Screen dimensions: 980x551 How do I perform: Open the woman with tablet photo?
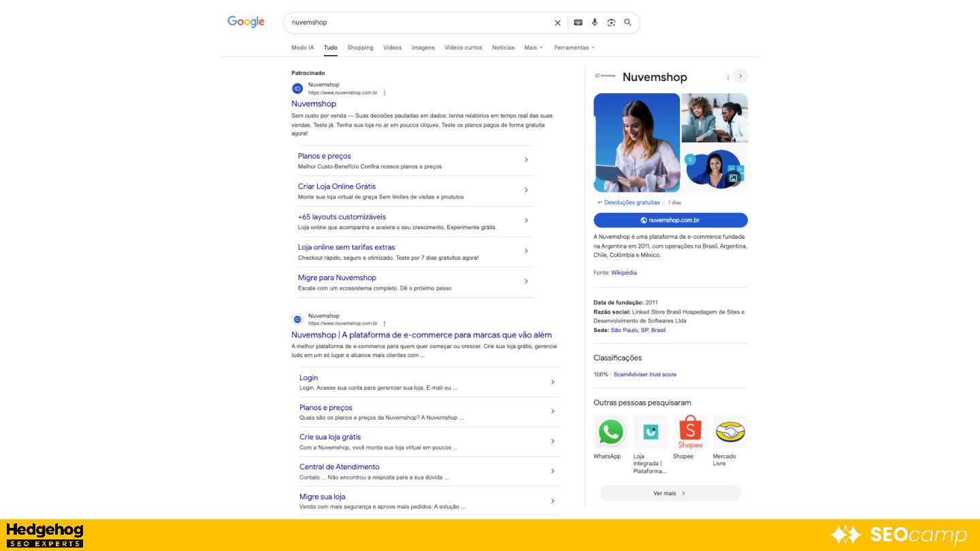point(636,142)
